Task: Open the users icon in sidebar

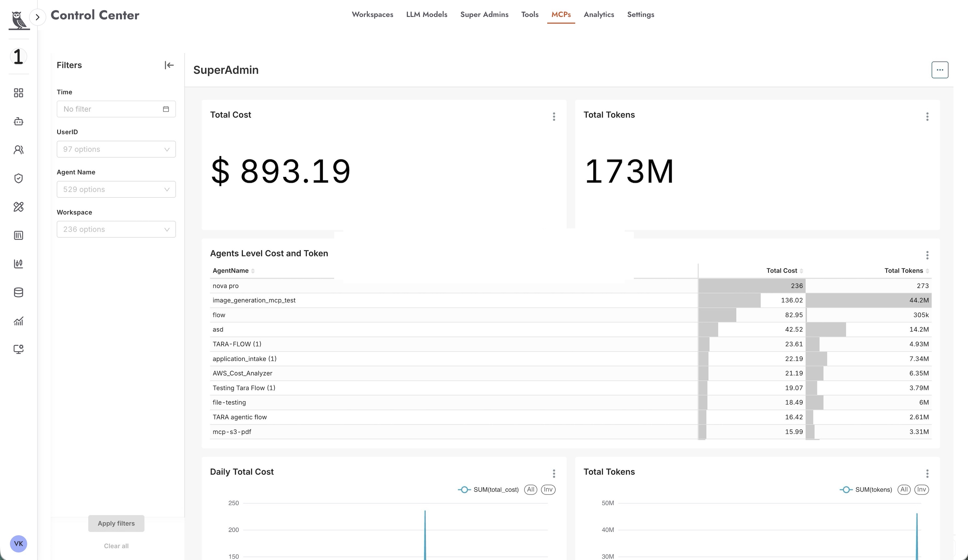Action: coord(19,150)
